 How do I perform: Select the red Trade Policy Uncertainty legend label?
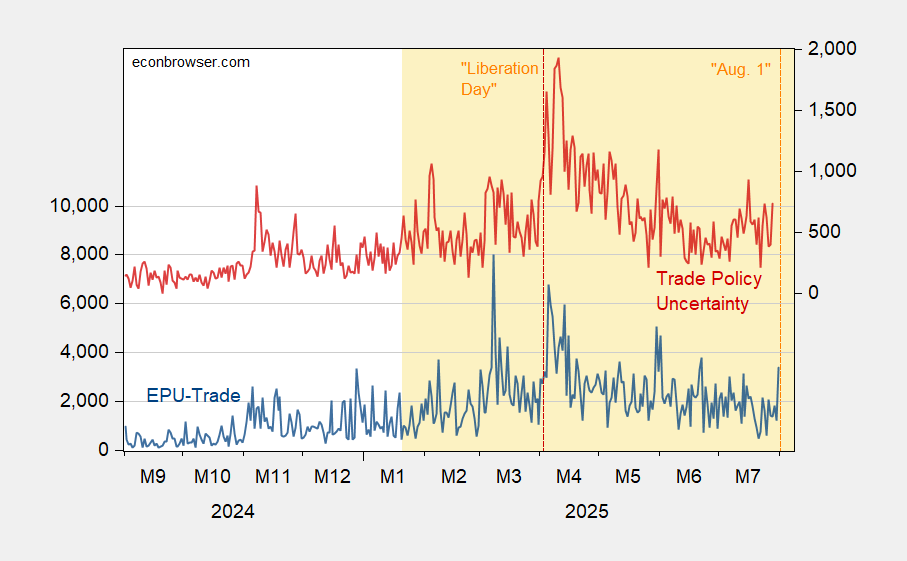coord(708,291)
